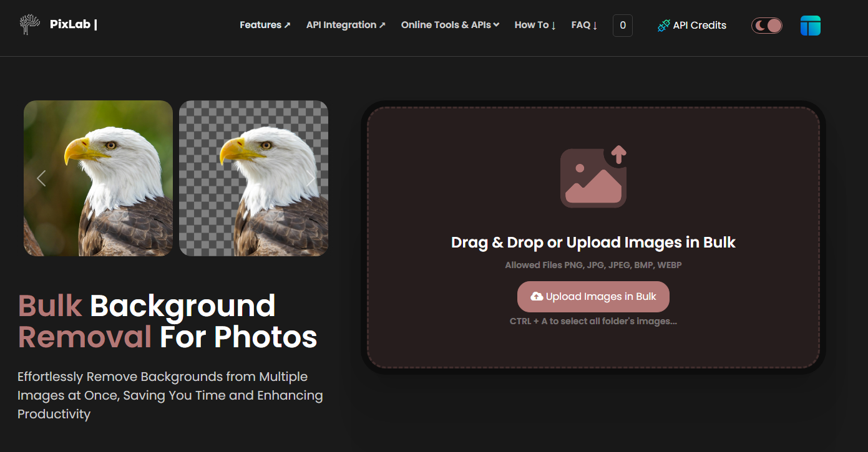
Task: Show previous slide with left arrow
Action: click(x=41, y=178)
